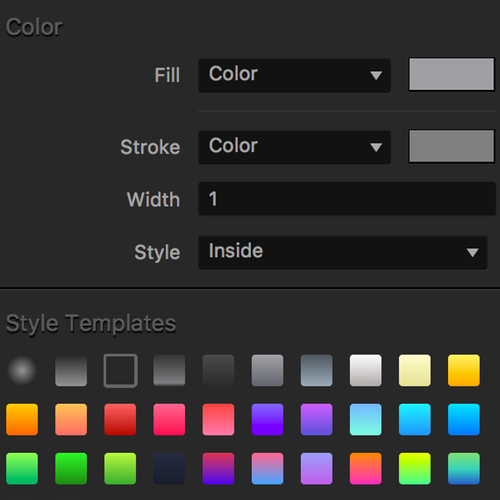Apply the orange-to-magenta gradient template
Viewport: 500px width, 500px height.
[366, 468]
